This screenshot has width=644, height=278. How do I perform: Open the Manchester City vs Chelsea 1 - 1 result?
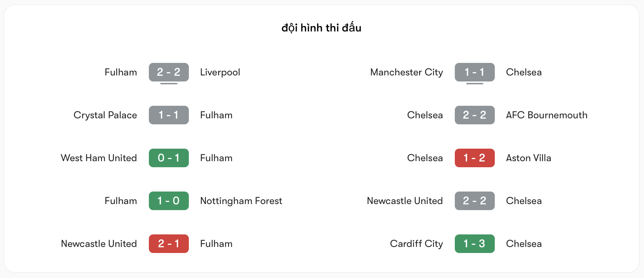tap(474, 72)
